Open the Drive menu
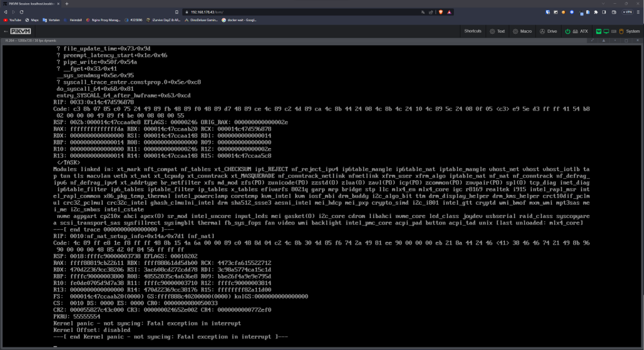The width and height of the screenshot is (644, 350). [x=548, y=31]
